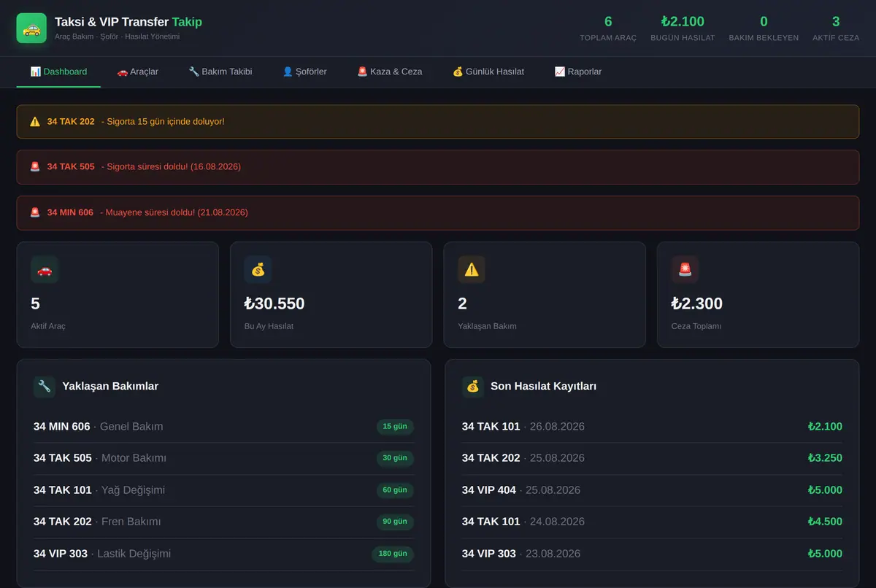Click the 34 MIN 606 Genel Bakım row
876x588 pixels.
tap(223, 427)
